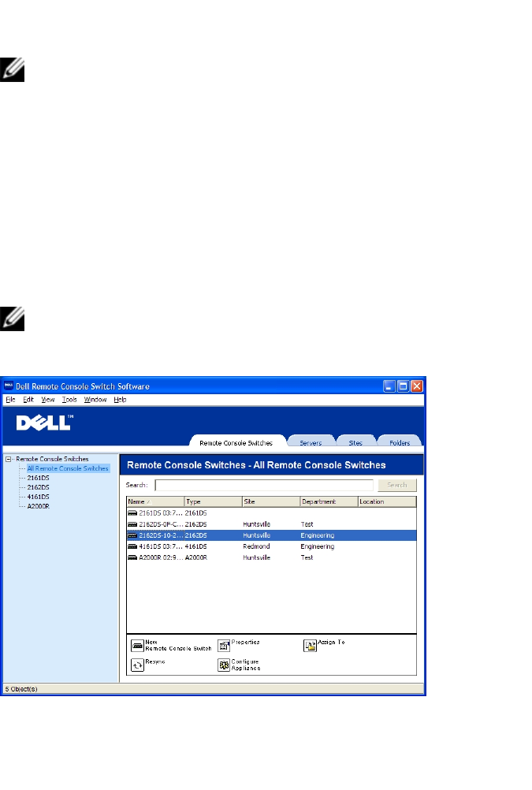532x790 pixels.
Task: Click the New Remote Console Switch icon
Action: (137, 646)
